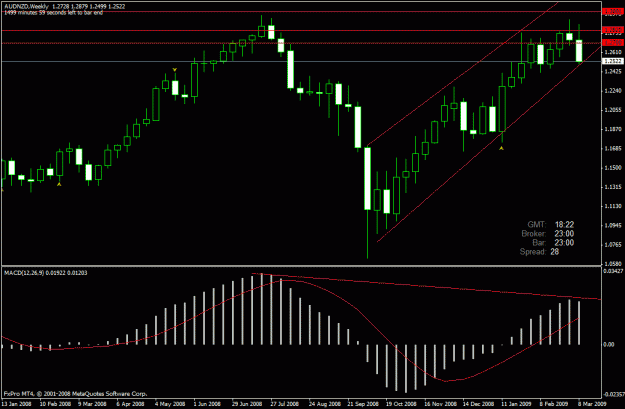
Task: Click the 1 Jun 2008 date label
Action: pyautogui.click(x=207, y=404)
